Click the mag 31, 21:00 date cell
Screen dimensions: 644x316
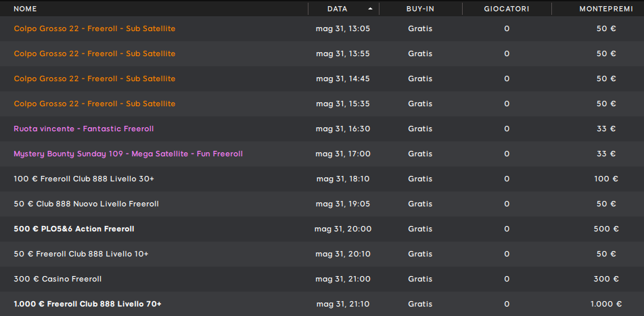coord(343,279)
